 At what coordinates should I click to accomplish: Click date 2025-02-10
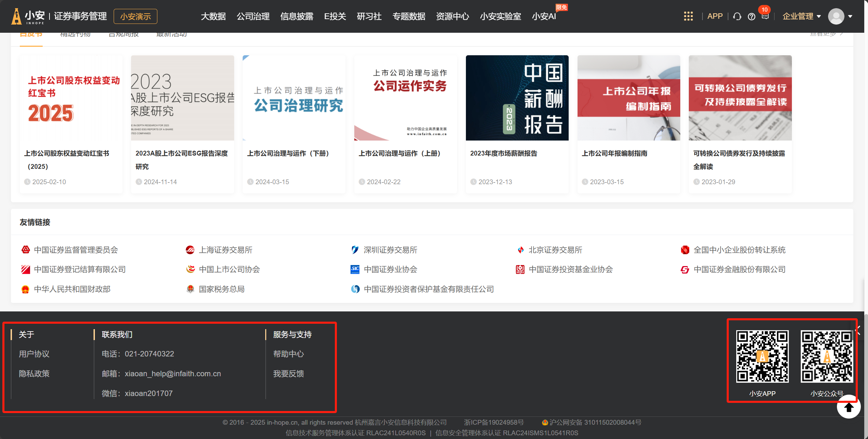(x=49, y=182)
